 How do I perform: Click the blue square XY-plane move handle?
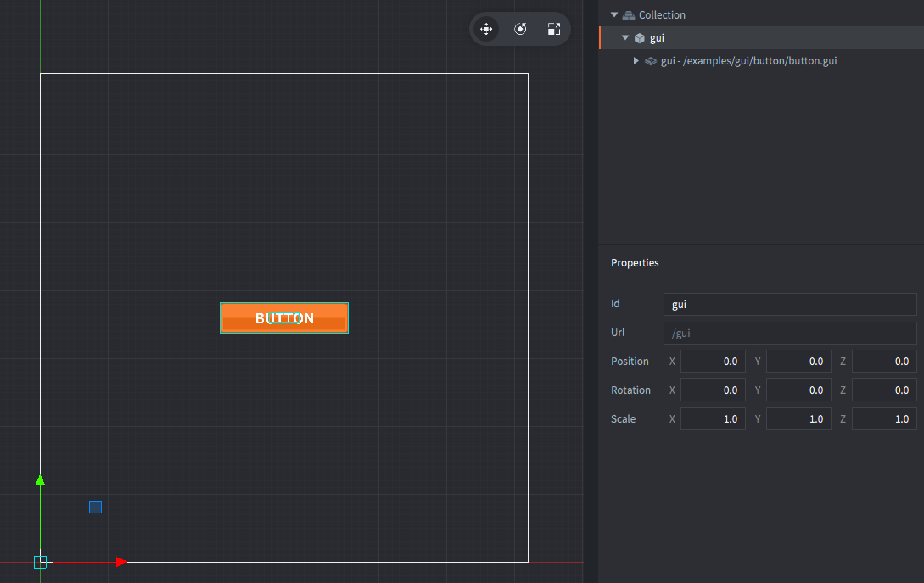(x=95, y=507)
